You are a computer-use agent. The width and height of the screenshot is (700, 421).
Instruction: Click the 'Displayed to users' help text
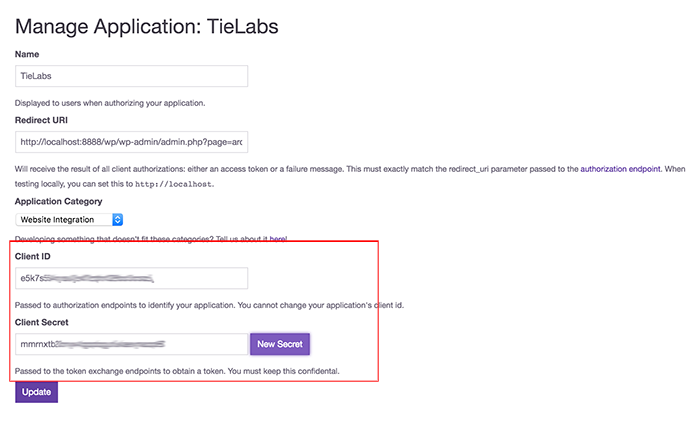pyautogui.click(x=110, y=103)
